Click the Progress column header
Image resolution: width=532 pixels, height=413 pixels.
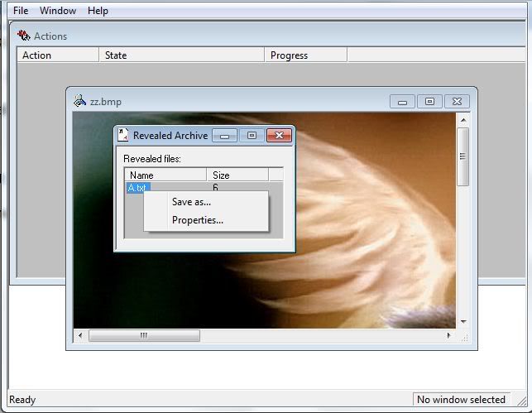[306, 55]
